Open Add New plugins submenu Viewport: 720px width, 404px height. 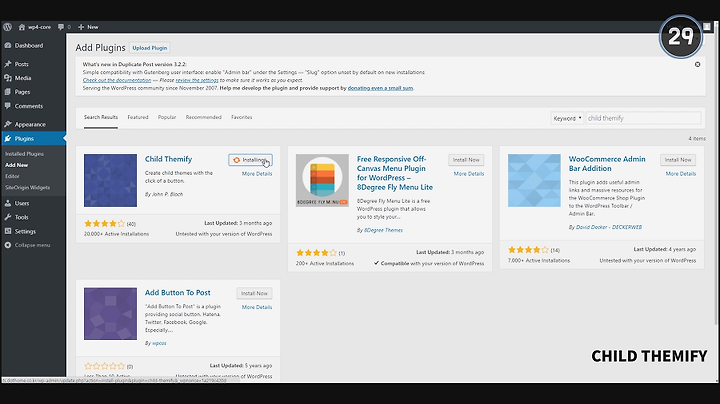click(x=17, y=165)
